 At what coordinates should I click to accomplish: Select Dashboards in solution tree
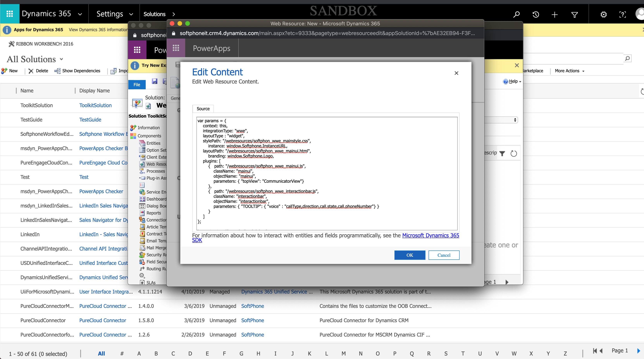(156, 199)
